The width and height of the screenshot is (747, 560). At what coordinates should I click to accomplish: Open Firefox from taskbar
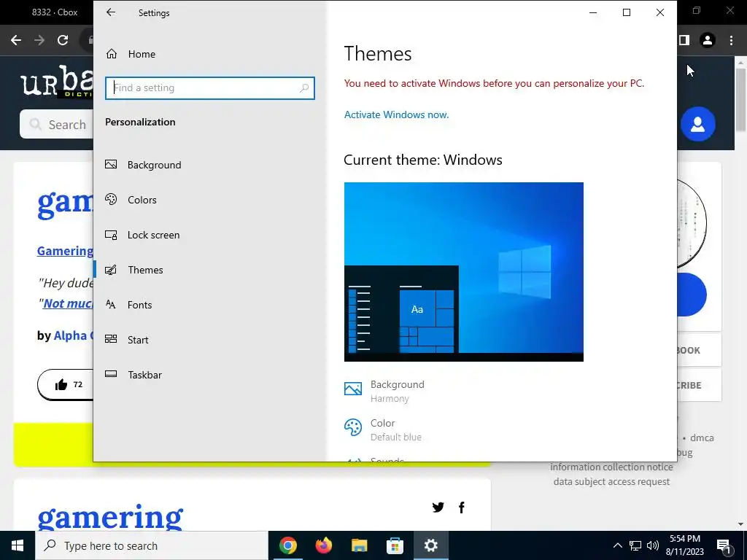[323, 545]
